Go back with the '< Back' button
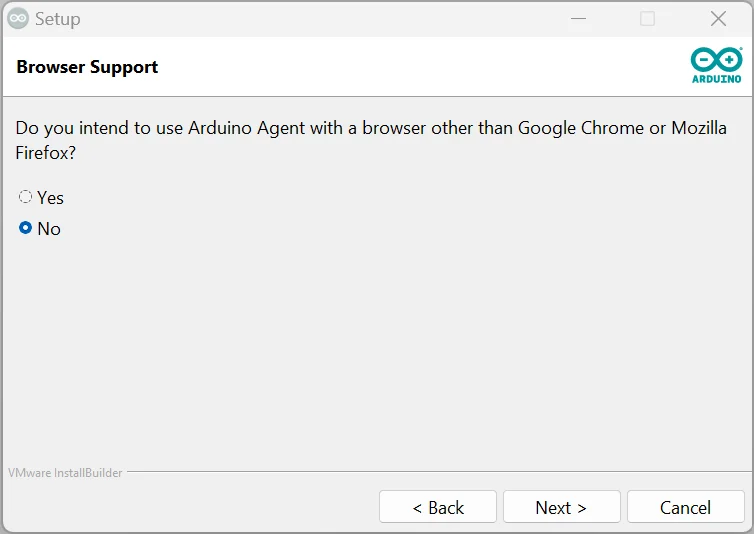The height and width of the screenshot is (534, 754). pos(438,507)
